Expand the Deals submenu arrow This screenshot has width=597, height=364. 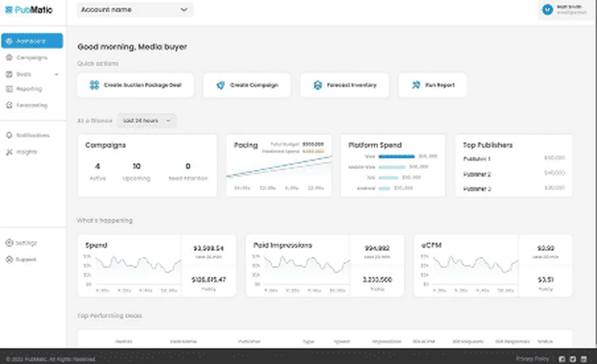point(56,75)
